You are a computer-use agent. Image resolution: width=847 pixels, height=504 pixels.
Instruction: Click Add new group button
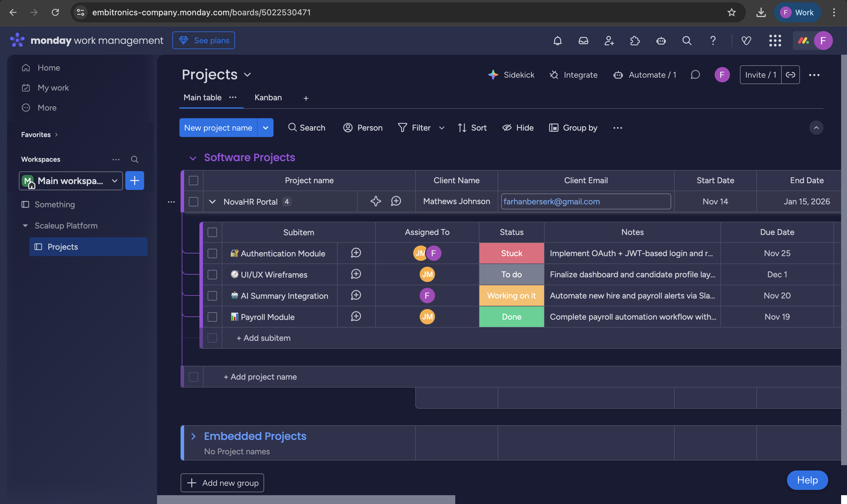(x=222, y=483)
